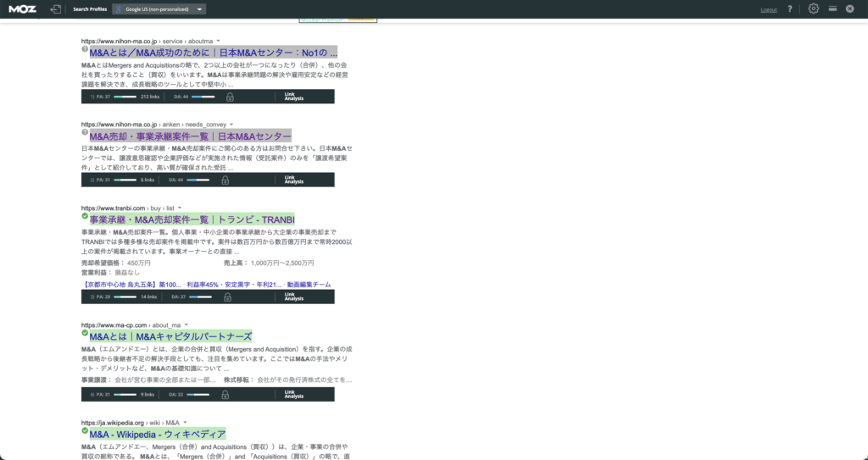Screen dimensions: 868x460
Task: Click the 212 links count
Action: pos(150,97)
